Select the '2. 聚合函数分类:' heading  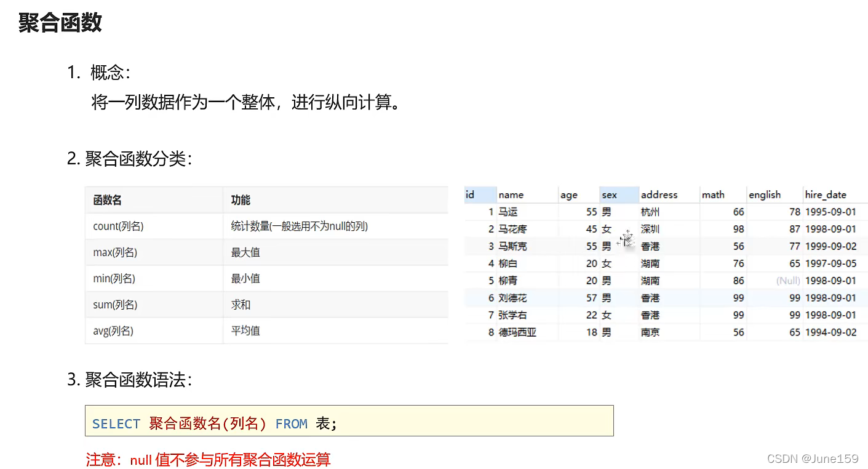[x=130, y=159]
